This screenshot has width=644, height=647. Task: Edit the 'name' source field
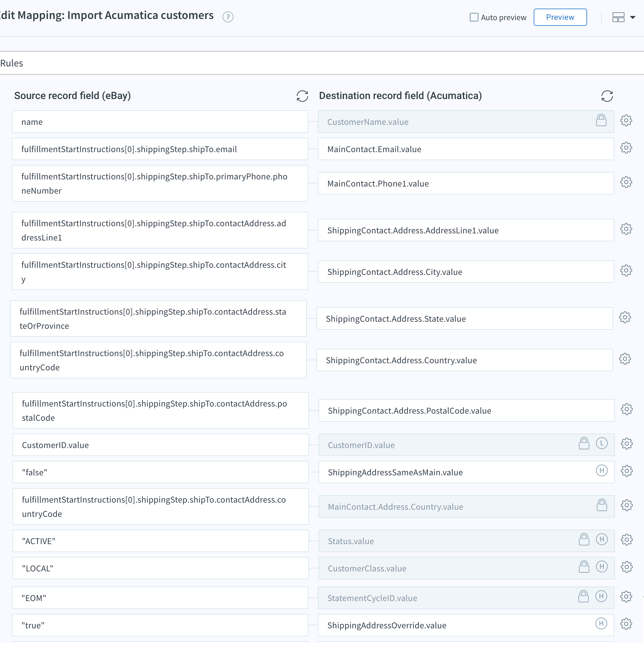coord(160,122)
